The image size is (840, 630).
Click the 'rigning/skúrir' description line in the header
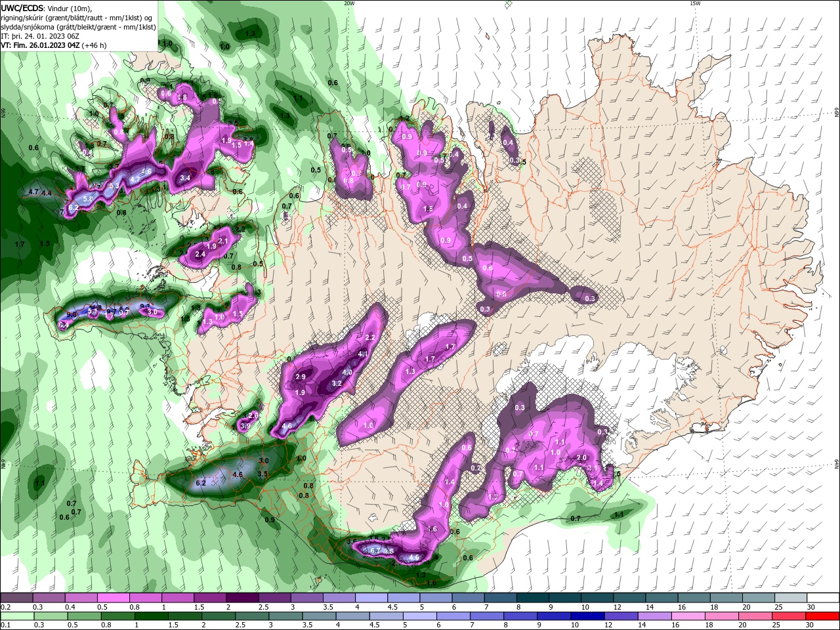tap(77, 18)
